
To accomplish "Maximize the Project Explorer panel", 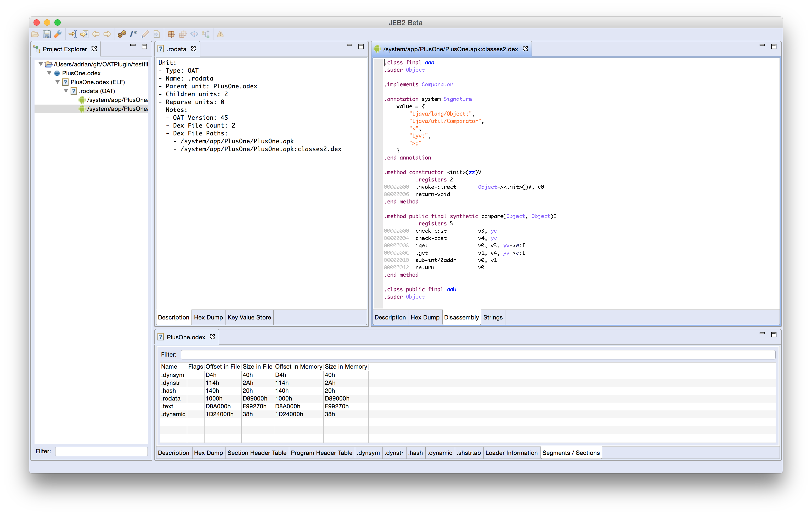I will (145, 47).
